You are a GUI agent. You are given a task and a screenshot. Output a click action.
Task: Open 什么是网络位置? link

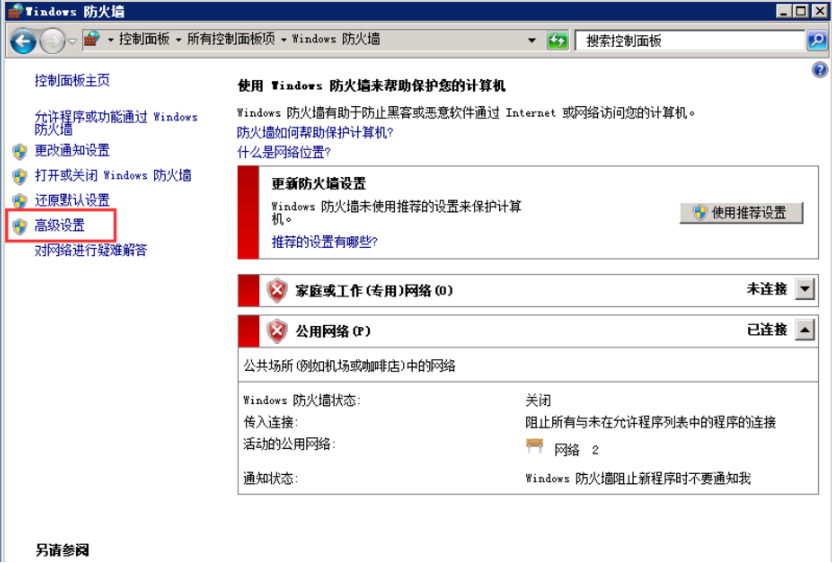(284, 153)
